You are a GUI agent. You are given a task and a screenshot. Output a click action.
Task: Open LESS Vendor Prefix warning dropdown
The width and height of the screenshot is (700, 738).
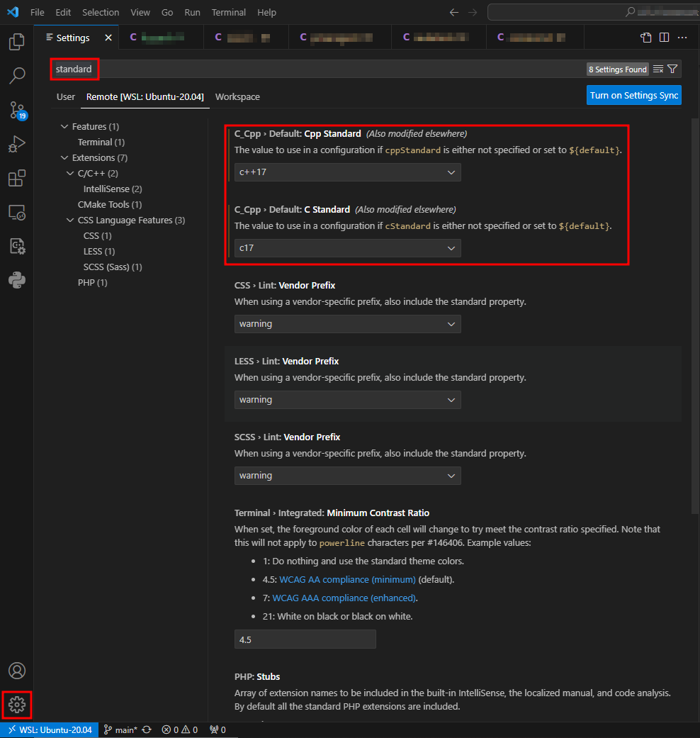click(348, 400)
